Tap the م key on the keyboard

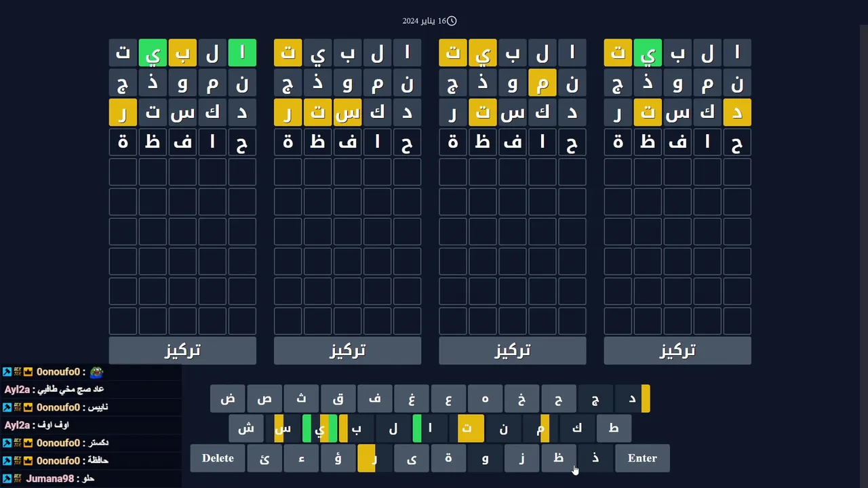click(540, 428)
